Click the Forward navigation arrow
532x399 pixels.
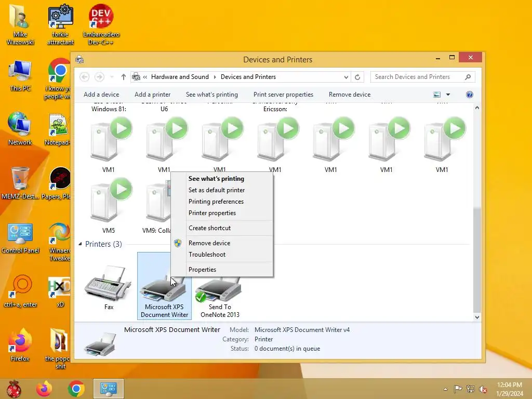point(99,77)
